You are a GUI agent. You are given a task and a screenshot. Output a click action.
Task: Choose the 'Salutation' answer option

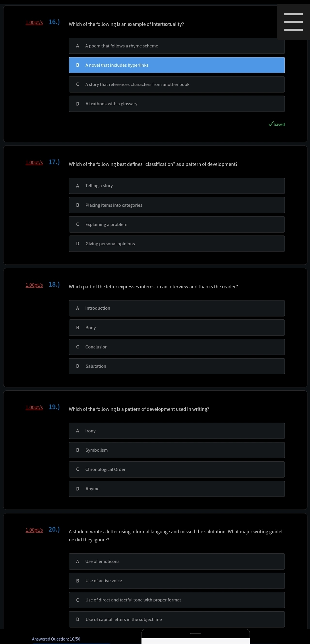point(177,366)
